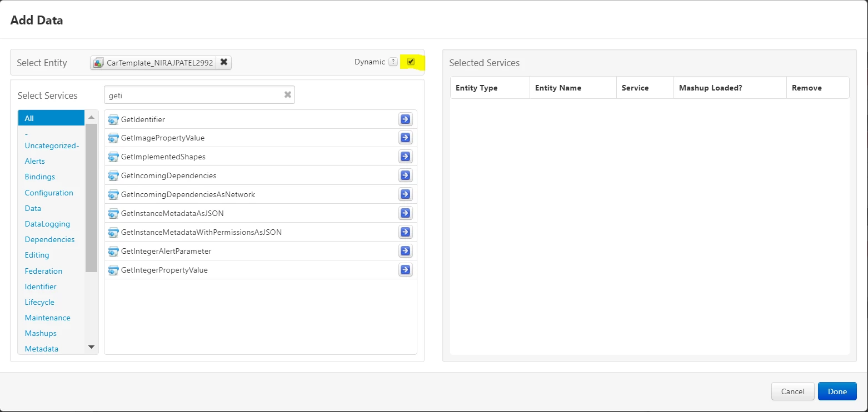Click the CarTemplate entity icon
Viewport: 868px width, 412px height.
pos(98,63)
